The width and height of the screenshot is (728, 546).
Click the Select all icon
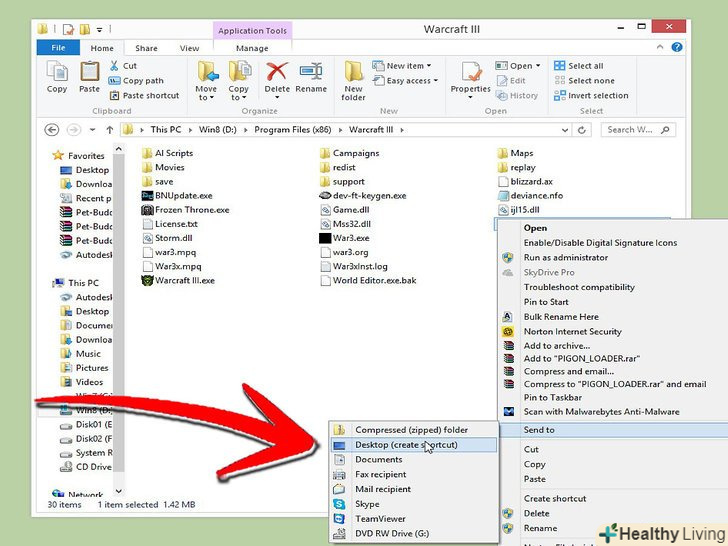click(559, 66)
